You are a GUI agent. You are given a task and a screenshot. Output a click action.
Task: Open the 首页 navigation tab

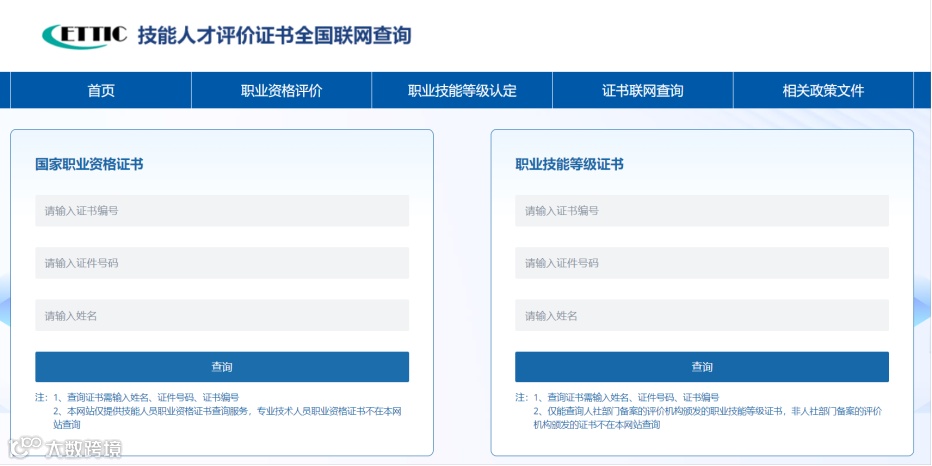click(x=101, y=90)
